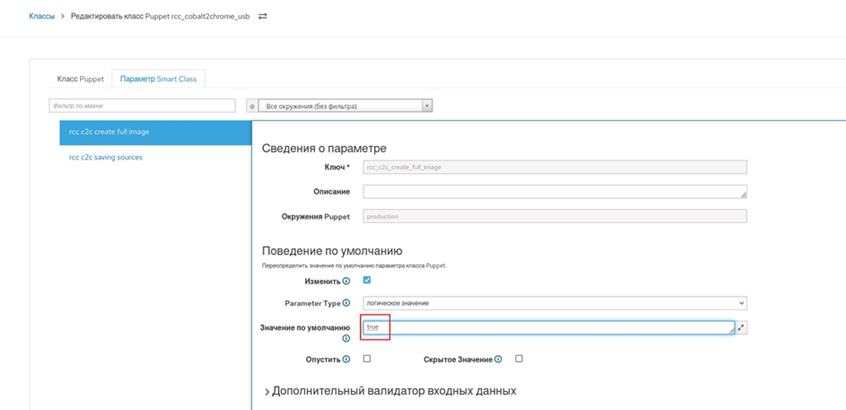
Task: Enable the Опустить checkbox
Action: coord(367,359)
